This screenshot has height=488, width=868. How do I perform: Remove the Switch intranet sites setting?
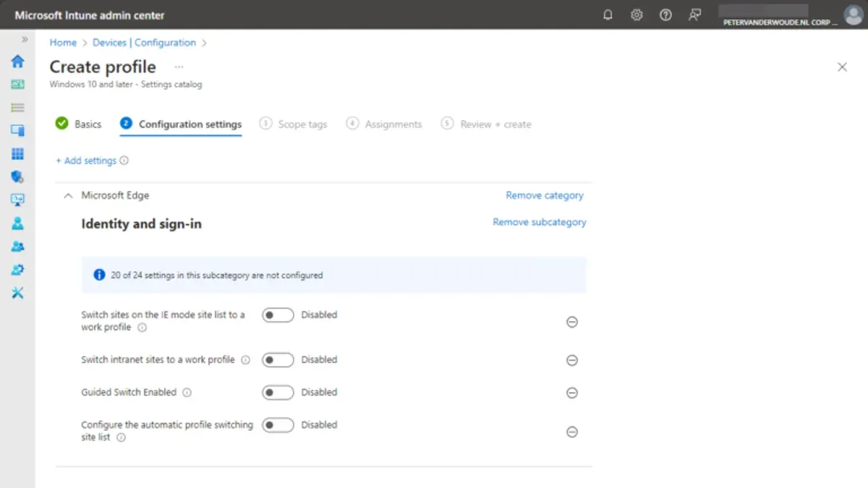571,360
